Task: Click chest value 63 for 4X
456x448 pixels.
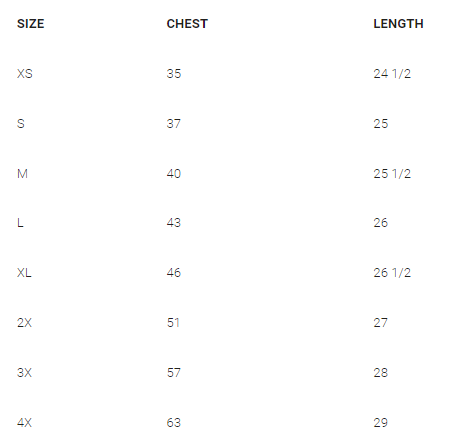Action: coord(174,423)
